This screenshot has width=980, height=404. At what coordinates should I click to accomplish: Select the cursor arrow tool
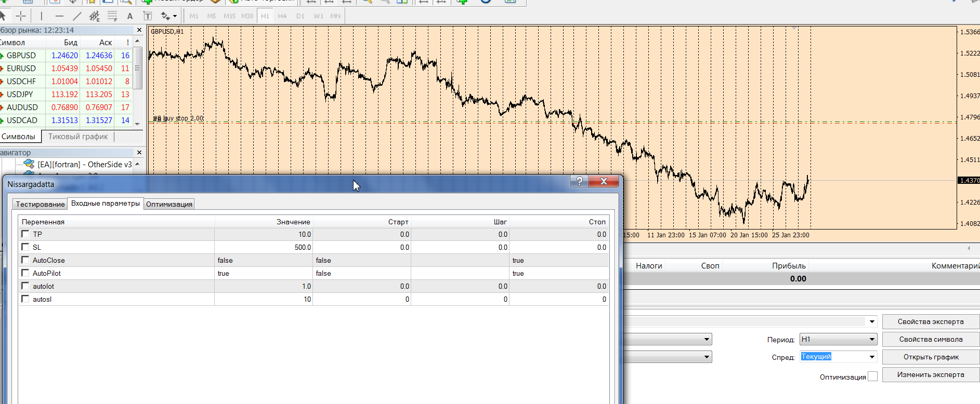point(3,16)
